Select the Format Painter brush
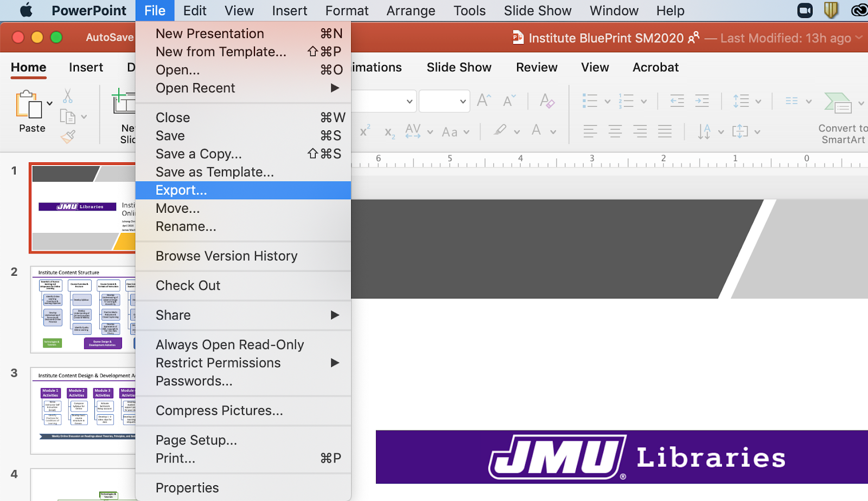 coord(68,137)
